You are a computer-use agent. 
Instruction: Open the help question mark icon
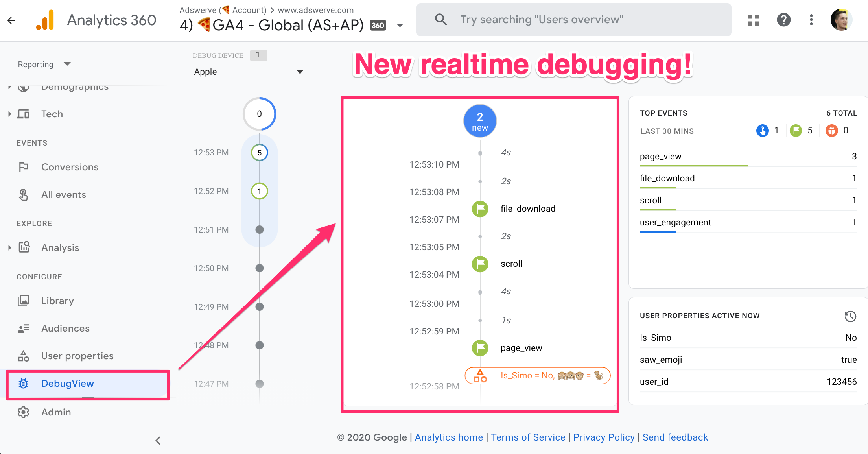(x=783, y=20)
